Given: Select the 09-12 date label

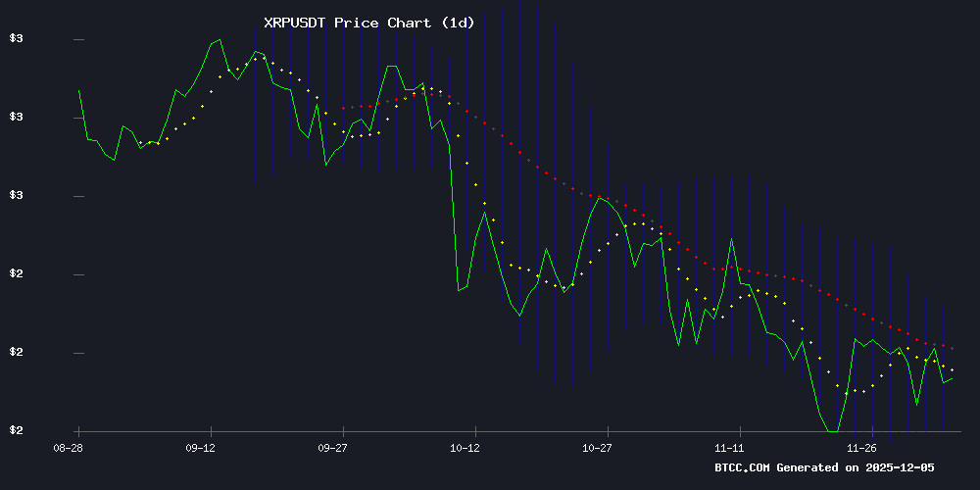Looking at the screenshot, I should tap(200, 447).
